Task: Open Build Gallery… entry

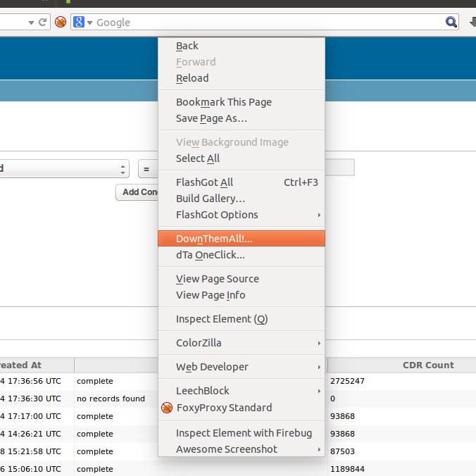Action: [242, 199]
